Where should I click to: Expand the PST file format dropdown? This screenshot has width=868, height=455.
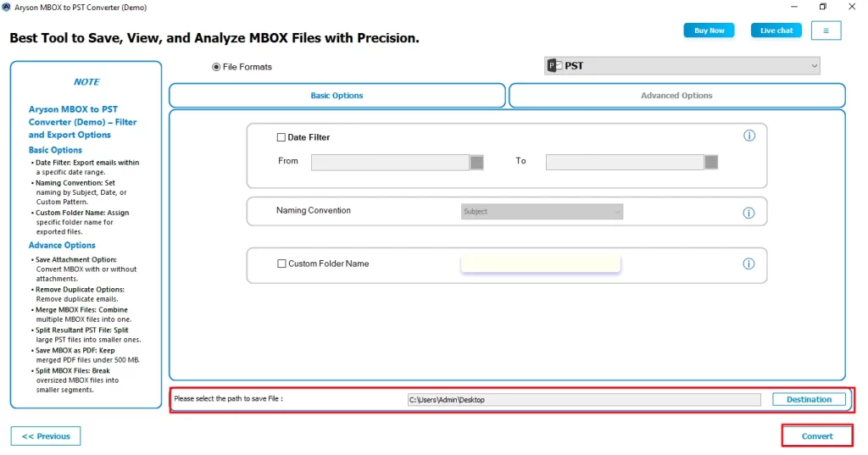point(814,66)
